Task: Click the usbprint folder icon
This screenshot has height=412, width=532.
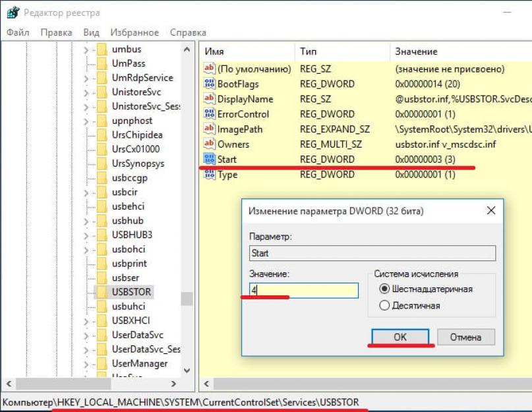Action: [x=102, y=264]
